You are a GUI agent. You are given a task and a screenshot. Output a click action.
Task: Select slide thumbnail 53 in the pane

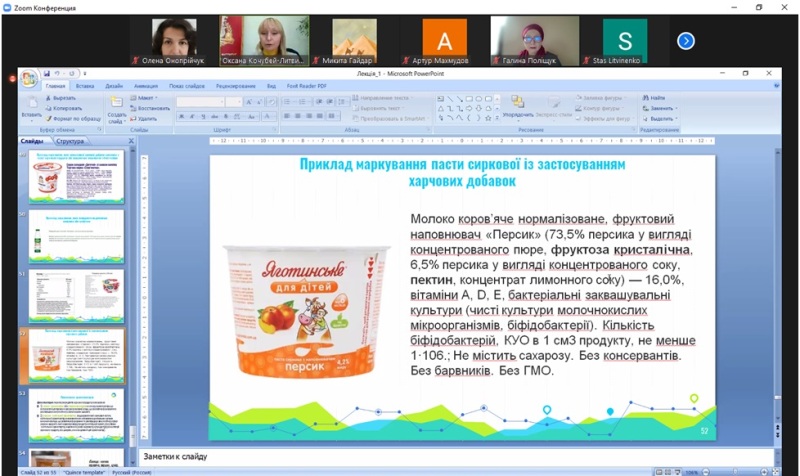[77, 415]
